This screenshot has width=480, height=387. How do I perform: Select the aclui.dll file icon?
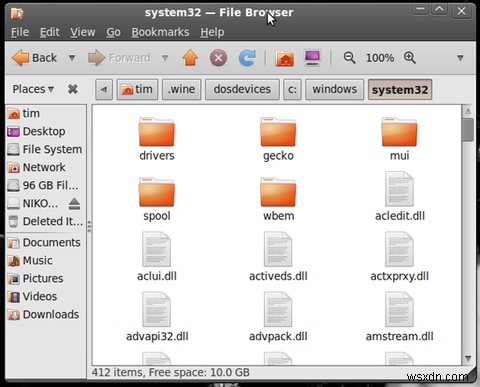coord(156,249)
